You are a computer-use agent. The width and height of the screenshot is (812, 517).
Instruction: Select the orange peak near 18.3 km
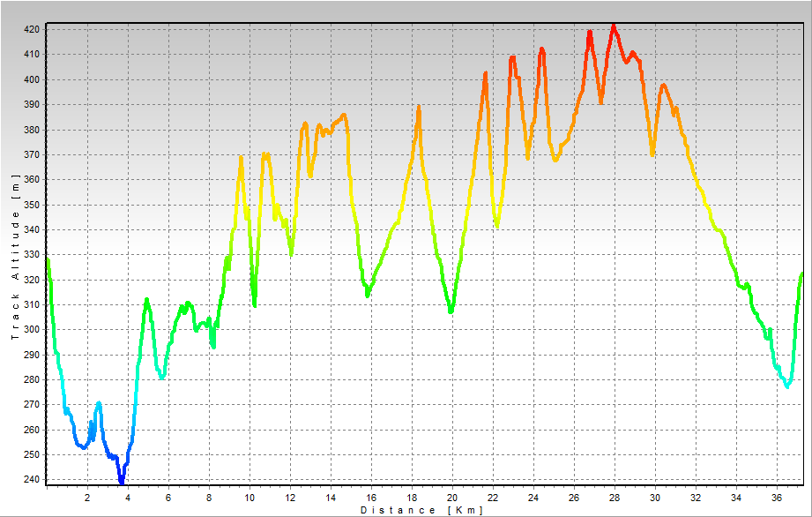pyautogui.click(x=419, y=108)
